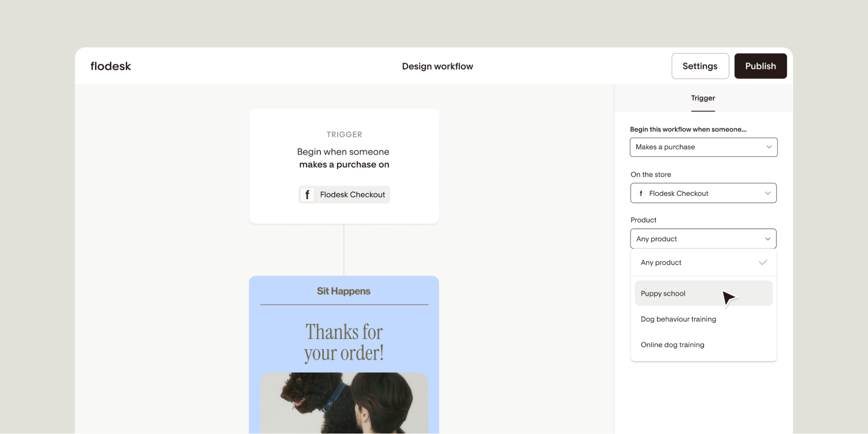Select Any product option with checkmark
Viewport: 868px width, 434px height.
(703, 263)
